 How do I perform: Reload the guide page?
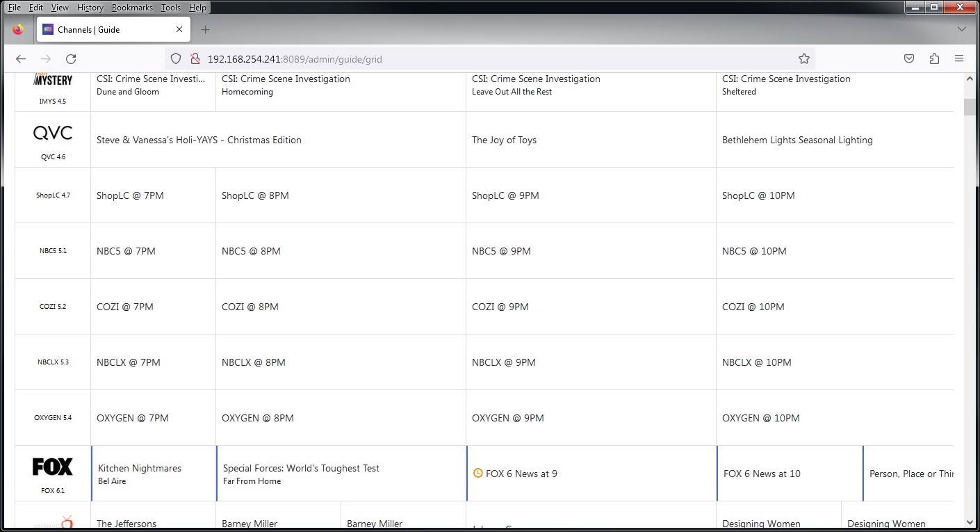pyautogui.click(x=71, y=59)
